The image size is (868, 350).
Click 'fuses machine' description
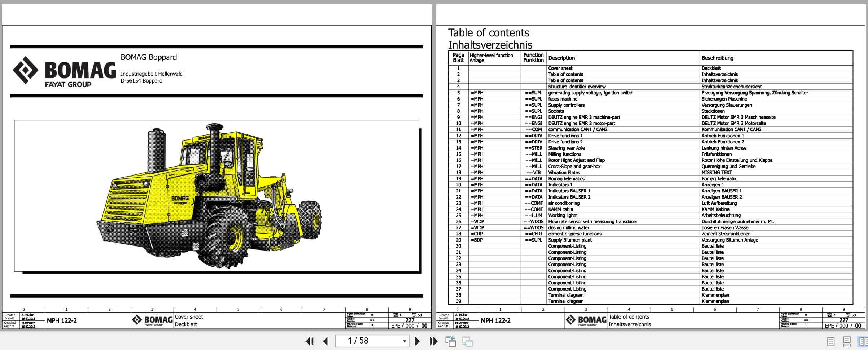(563, 99)
